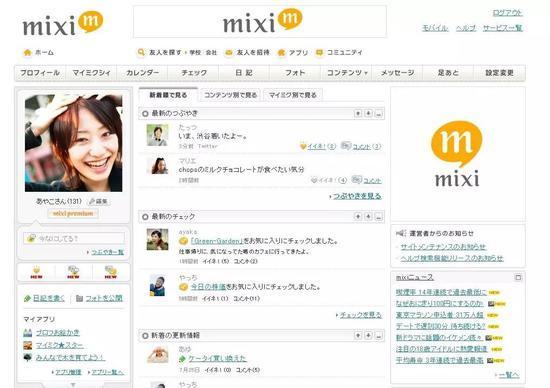550x388 pixels.
Task: Click the mixi logo at top left
Action: [x=62, y=24]
